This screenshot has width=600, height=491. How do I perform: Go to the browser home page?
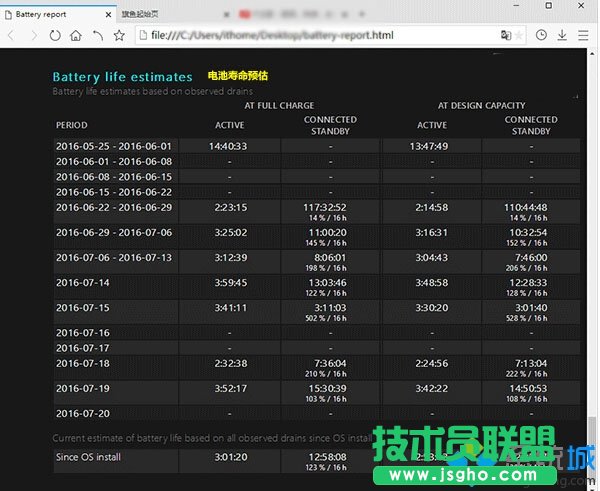pyautogui.click(x=76, y=36)
